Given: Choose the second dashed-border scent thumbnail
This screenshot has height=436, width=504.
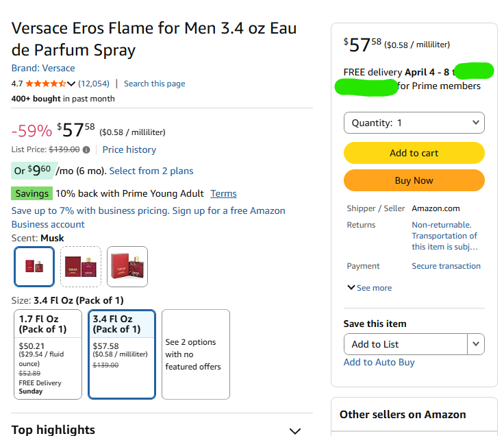Looking at the screenshot, I should (x=81, y=267).
